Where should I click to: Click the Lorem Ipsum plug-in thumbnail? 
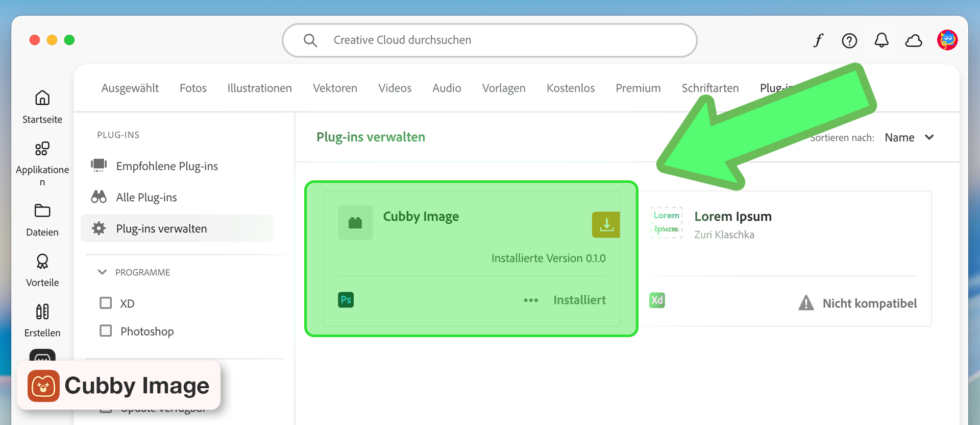pos(667,223)
